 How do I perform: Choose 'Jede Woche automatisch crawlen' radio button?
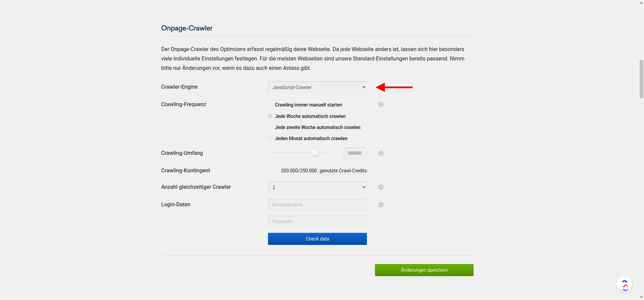[x=270, y=116]
